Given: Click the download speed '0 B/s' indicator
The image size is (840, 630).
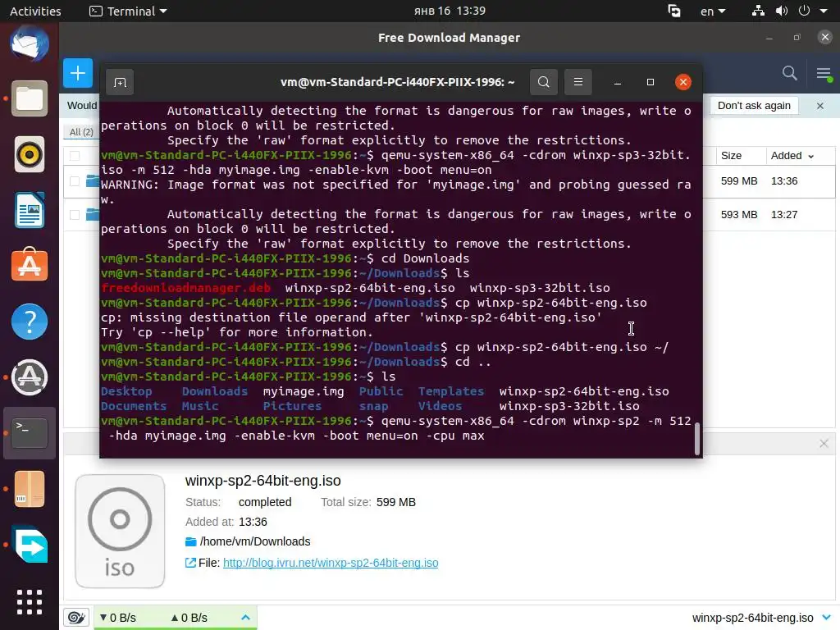Looking at the screenshot, I should 118,618.
